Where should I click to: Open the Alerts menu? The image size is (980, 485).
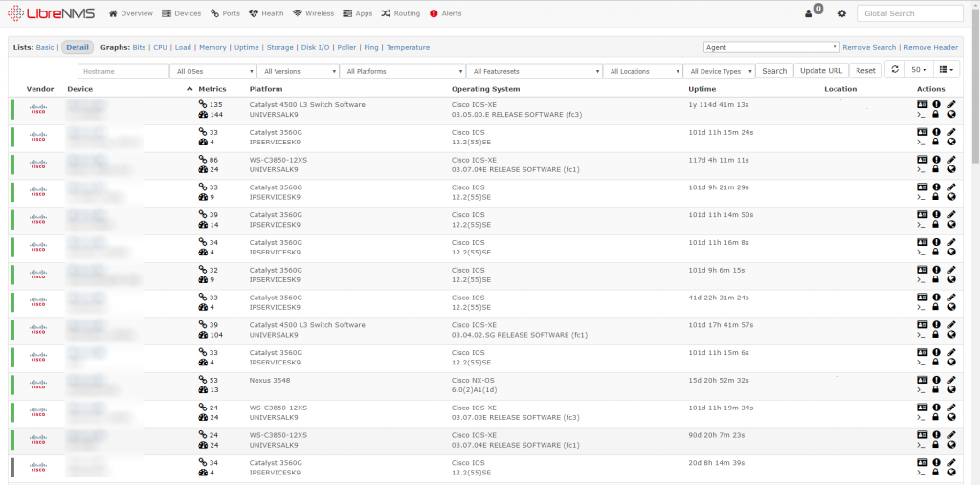pyautogui.click(x=446, y=13)
